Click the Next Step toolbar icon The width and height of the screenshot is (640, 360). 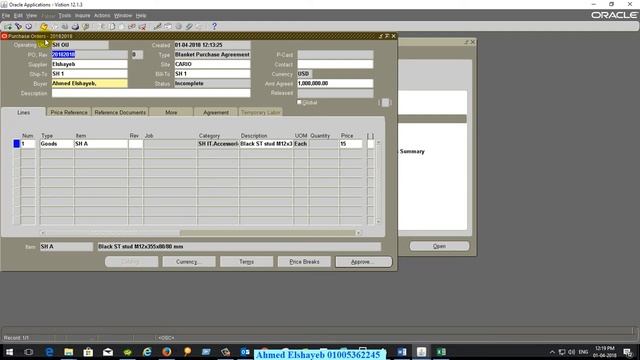tap(54, 27)
